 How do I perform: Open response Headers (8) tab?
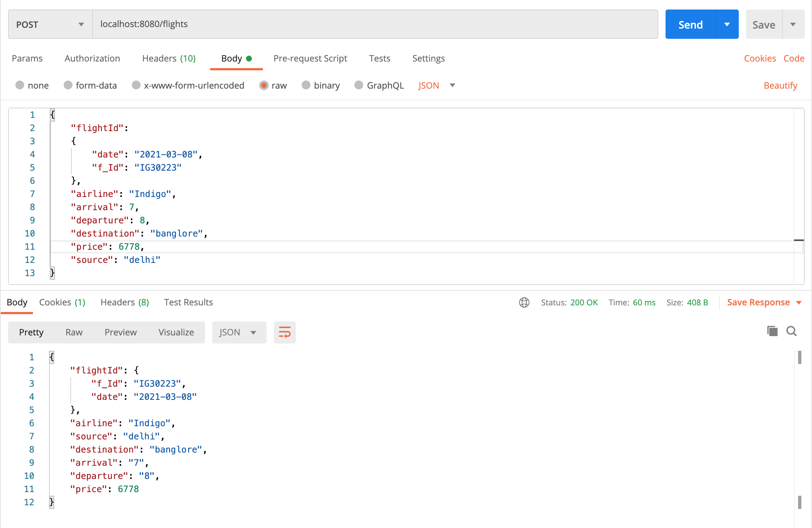(x=124, y=302)
